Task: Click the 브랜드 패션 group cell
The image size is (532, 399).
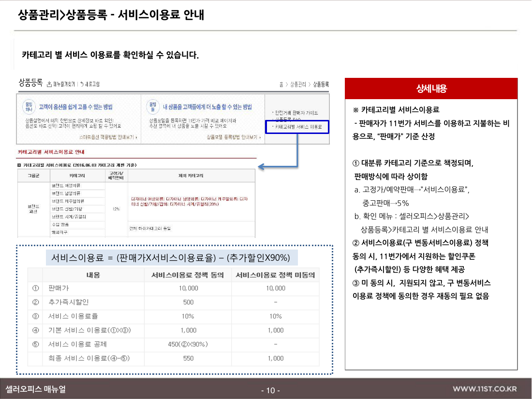Action: pos(33,209)
